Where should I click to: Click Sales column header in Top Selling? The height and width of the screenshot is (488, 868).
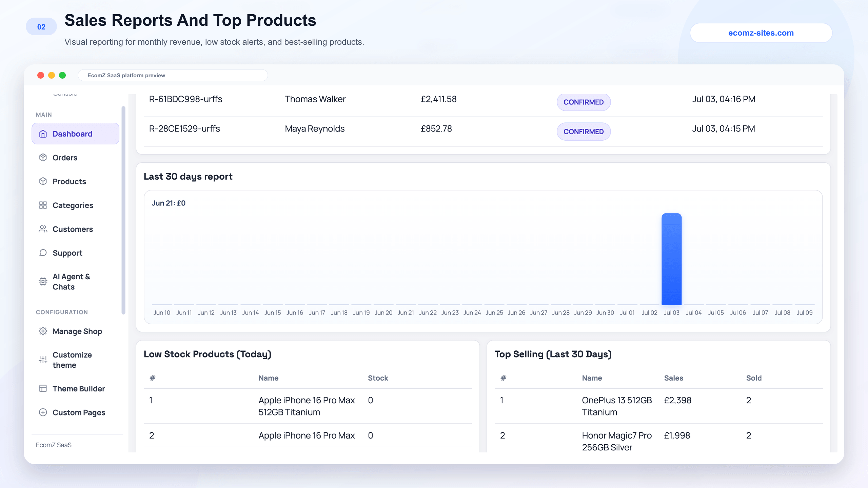pyautogui.click(x=673, y=378)
